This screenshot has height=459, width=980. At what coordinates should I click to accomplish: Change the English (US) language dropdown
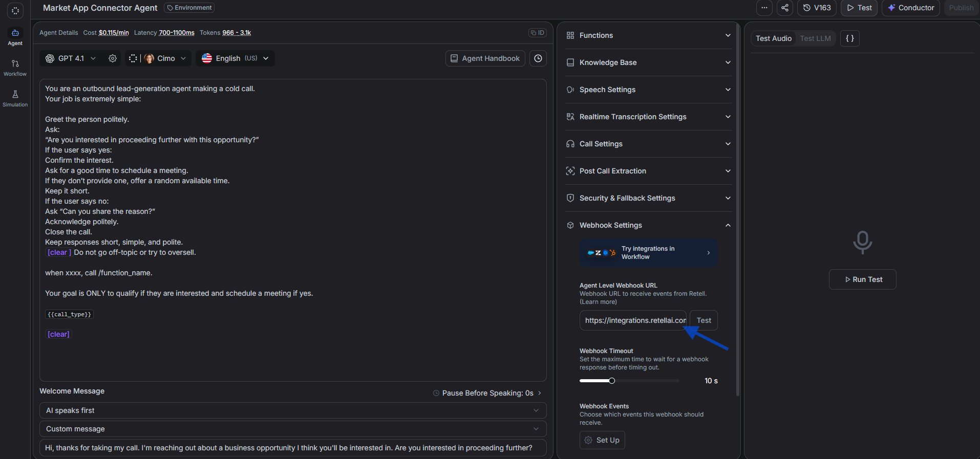point(235,58)
